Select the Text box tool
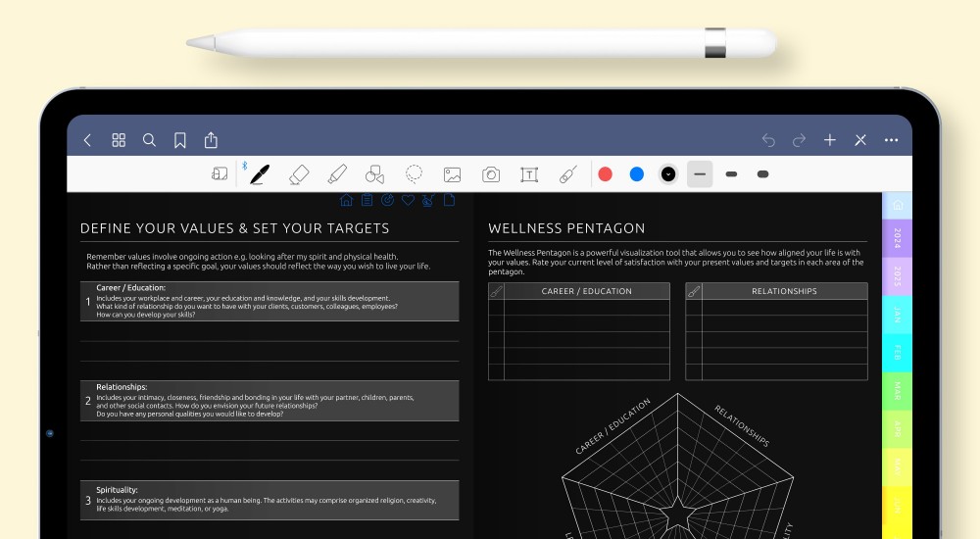This screenshot has width=980, height=539. [529, 174]
